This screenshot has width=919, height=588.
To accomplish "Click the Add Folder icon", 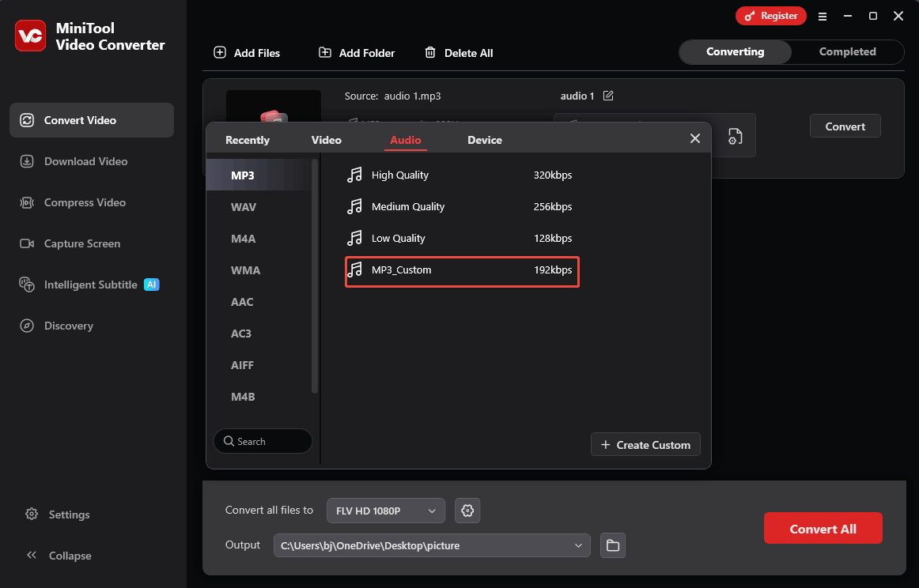I will coord(325,53).
